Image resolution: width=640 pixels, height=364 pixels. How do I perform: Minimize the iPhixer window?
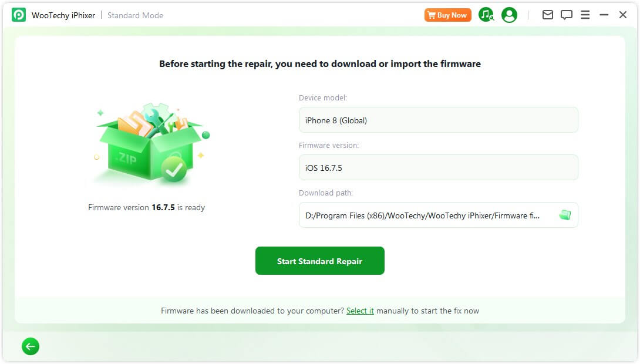(604, 15)
